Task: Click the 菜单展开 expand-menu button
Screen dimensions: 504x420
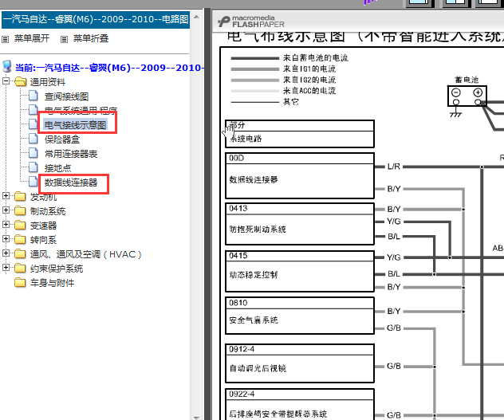Action: pyautogui.click(x=32, y=38)
